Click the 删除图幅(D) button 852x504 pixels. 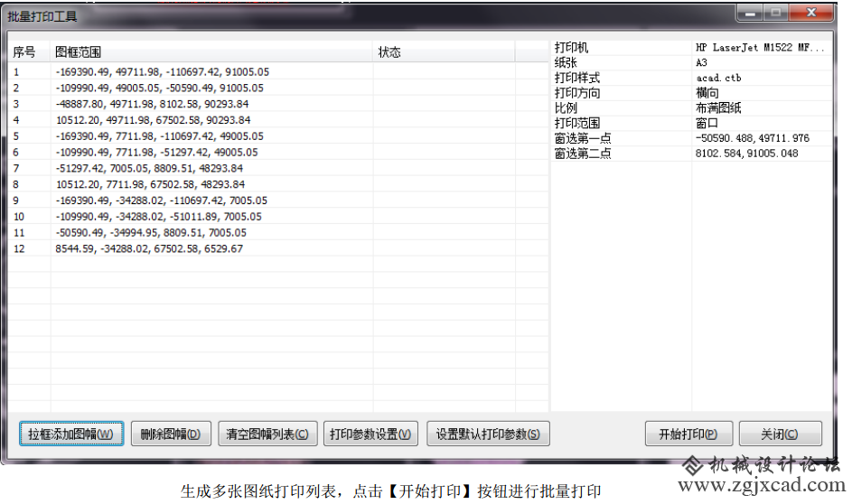pos(171,434)
